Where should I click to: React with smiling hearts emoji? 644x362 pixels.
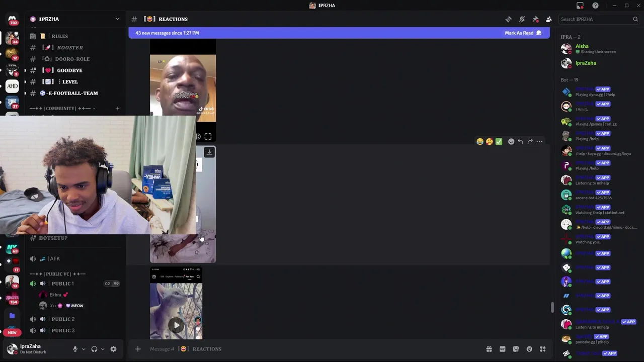(x=490, y=142)
